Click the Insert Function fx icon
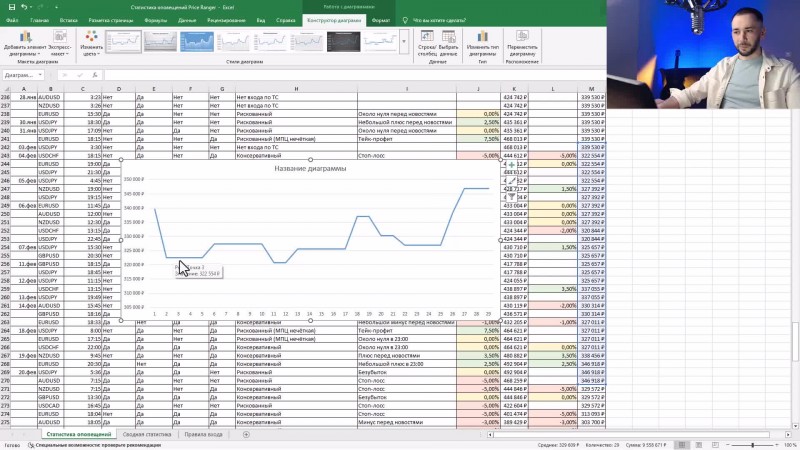This screenshot has width=800, height=450. click(x=94, y=75)
